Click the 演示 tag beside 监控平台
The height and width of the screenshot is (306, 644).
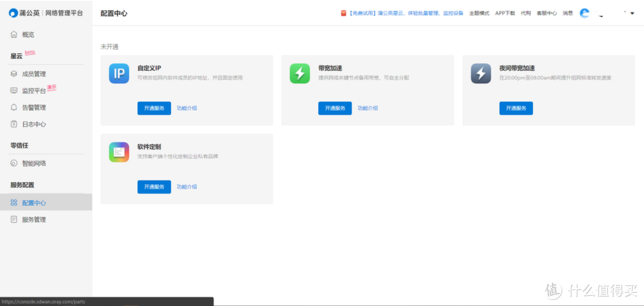click(x=51, y=87)
